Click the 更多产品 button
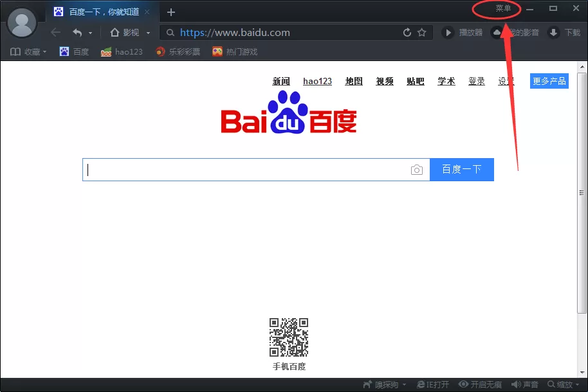 click(x=549, y=81)
